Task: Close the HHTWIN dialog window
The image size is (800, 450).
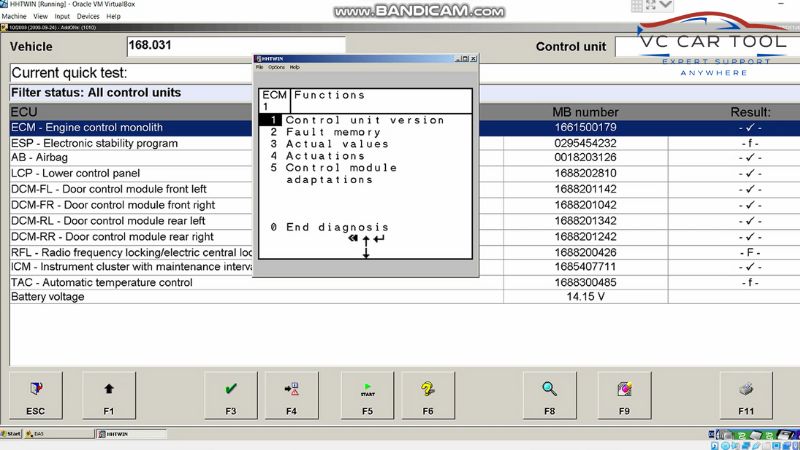Action: click(x=473, y=59)
